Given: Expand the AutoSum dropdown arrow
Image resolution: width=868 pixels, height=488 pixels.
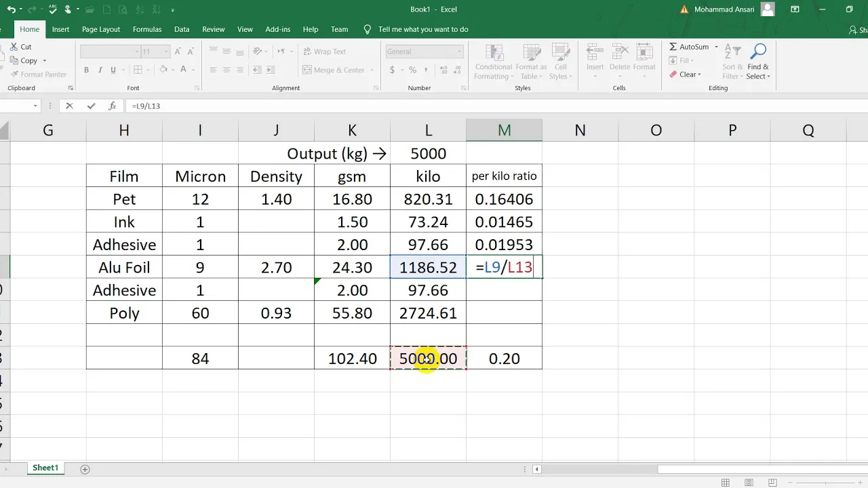Looking at the screenshot, I should 715,47.
